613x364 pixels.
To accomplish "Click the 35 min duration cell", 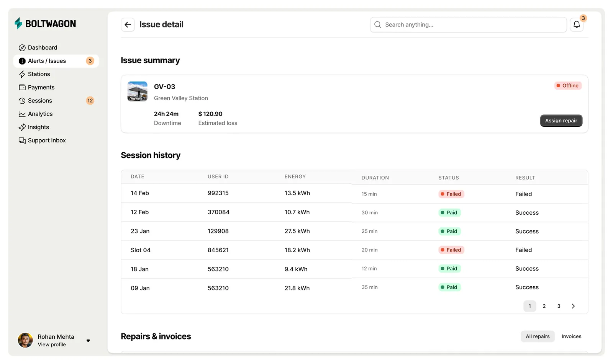I will coord(369,287).
